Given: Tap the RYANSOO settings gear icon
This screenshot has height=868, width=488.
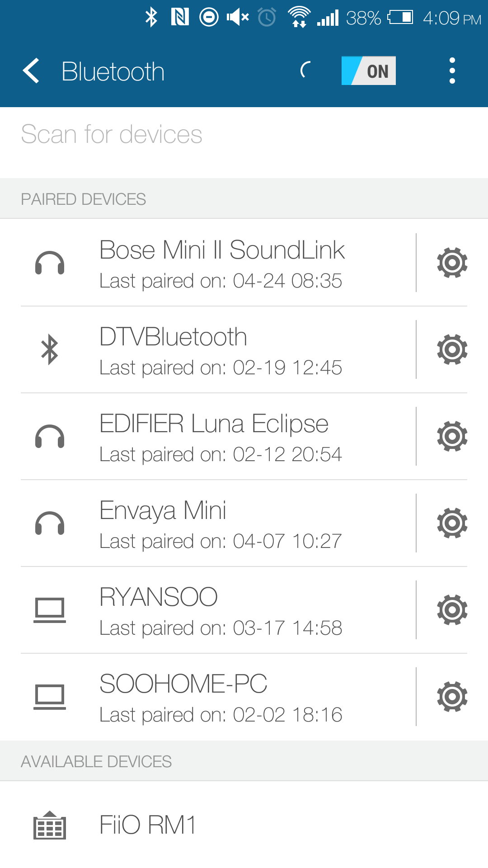Looking at the screenshot, I should click(x=452, y=610).
